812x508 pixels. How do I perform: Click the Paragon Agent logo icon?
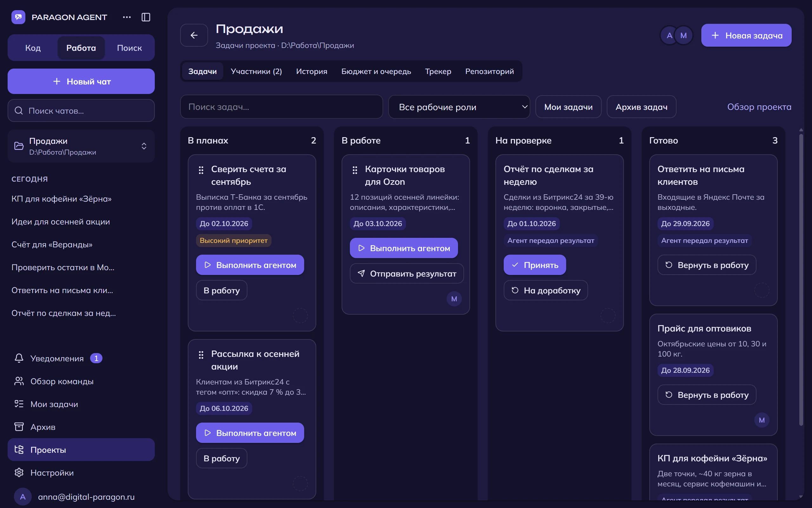[18, 17]
